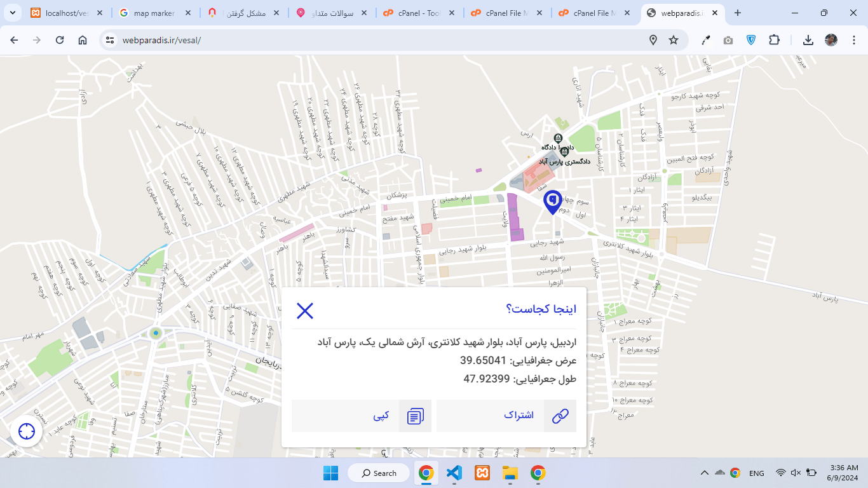Viewport: 868px width, 488px height.
Task: Open the browser home page
Action: pos(83,40)
